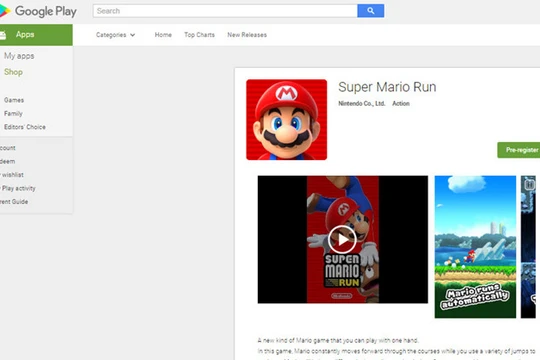The image size is (540, 360).
Task: Open the Top Charts tab
Action: [199, 35]
